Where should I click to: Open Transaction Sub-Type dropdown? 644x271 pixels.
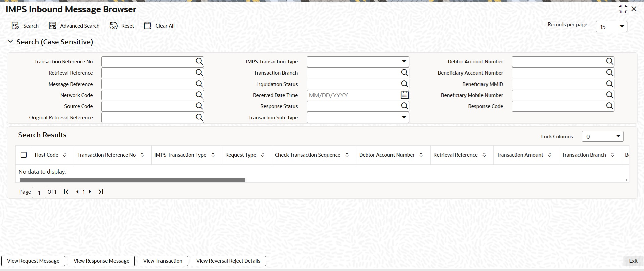click(x=358, y=117)
